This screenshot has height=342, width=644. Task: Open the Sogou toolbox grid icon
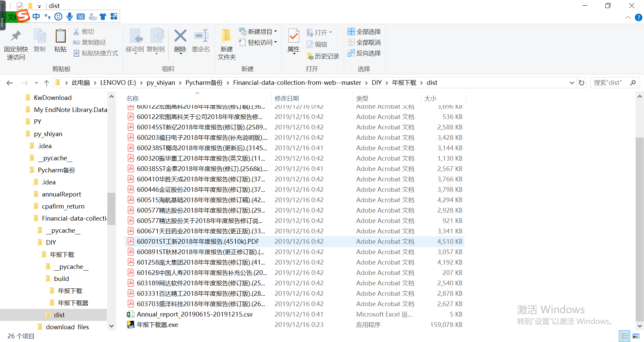click(x=114, y=16)
